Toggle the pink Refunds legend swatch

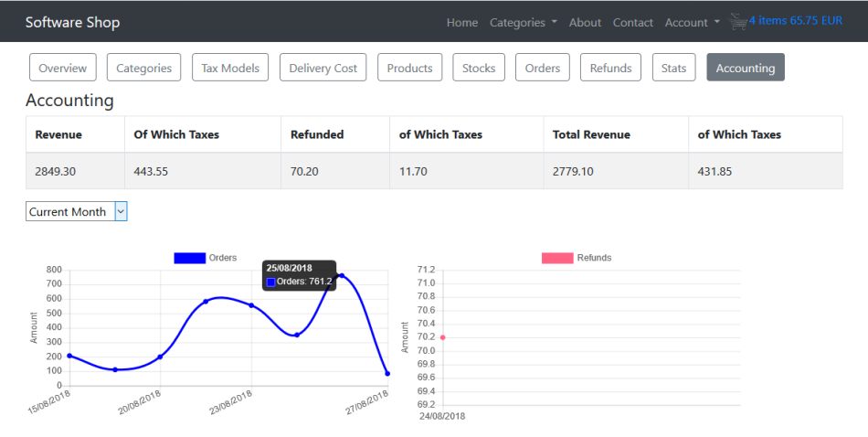pos(557,258)
